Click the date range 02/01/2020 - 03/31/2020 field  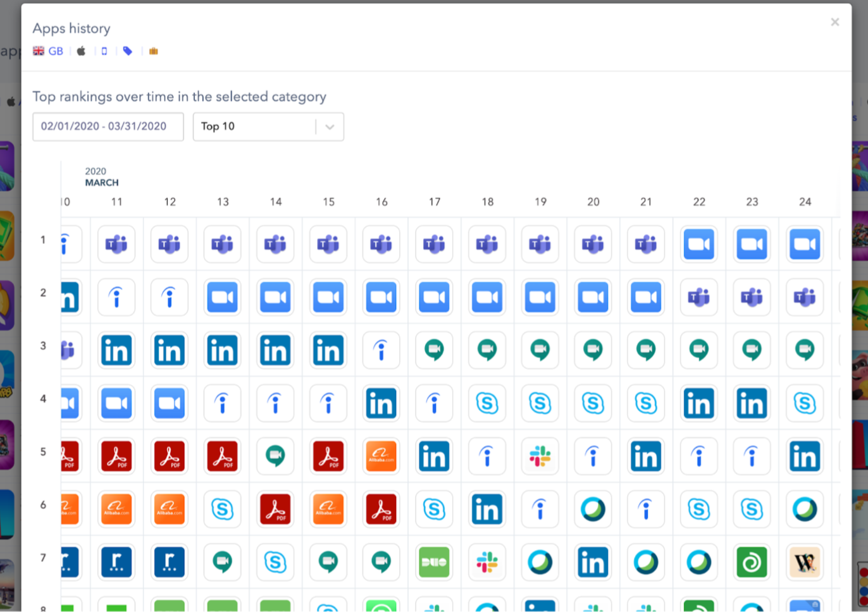click(x=108, y=126)
